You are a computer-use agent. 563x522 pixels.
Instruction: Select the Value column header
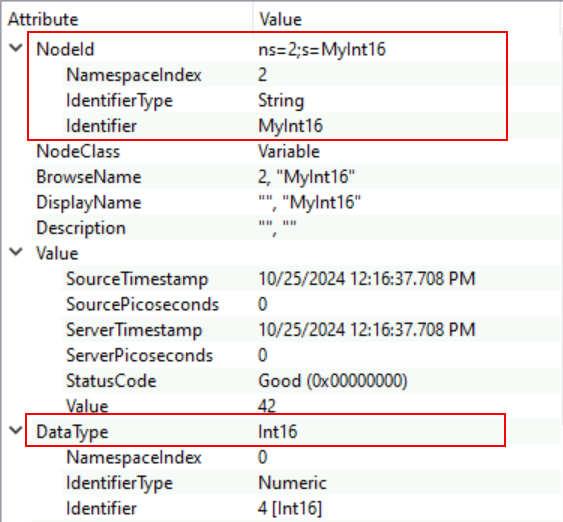280,19
